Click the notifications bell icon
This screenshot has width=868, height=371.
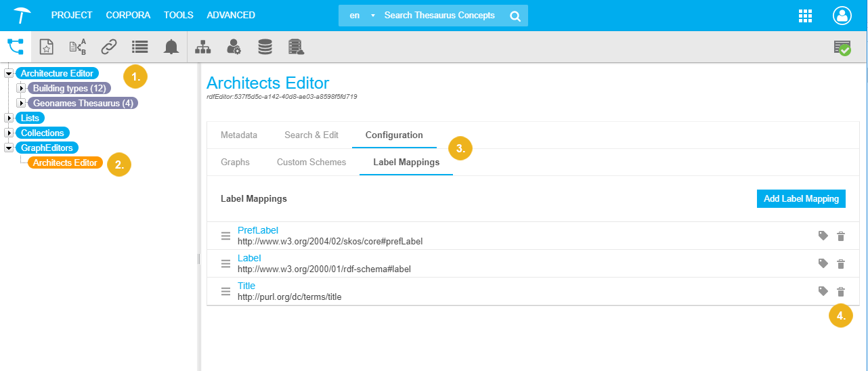tap(171, 47)
